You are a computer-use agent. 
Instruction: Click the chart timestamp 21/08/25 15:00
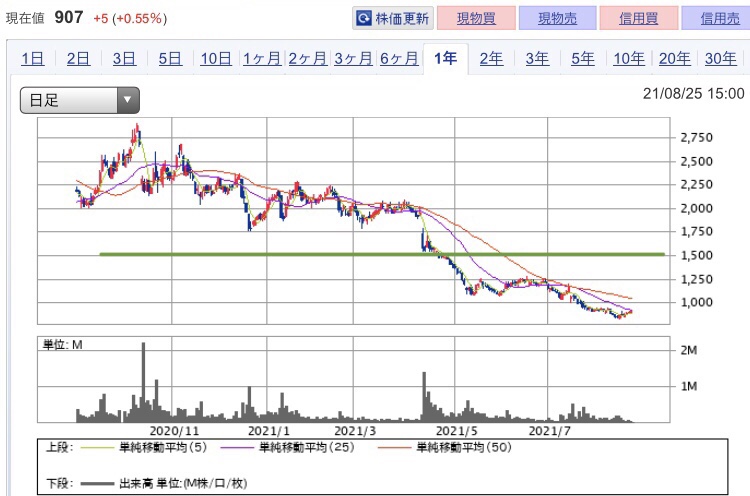pos(694,94)
